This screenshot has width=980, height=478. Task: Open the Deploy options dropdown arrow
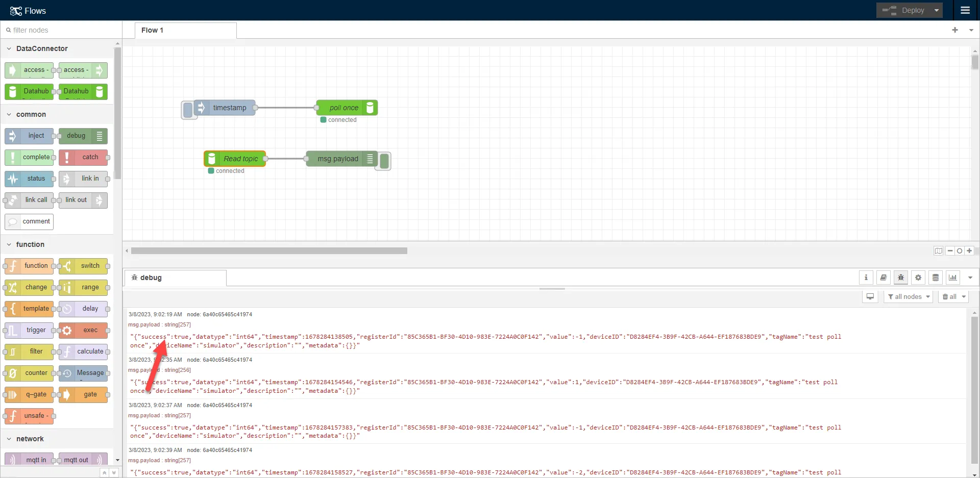936,10
